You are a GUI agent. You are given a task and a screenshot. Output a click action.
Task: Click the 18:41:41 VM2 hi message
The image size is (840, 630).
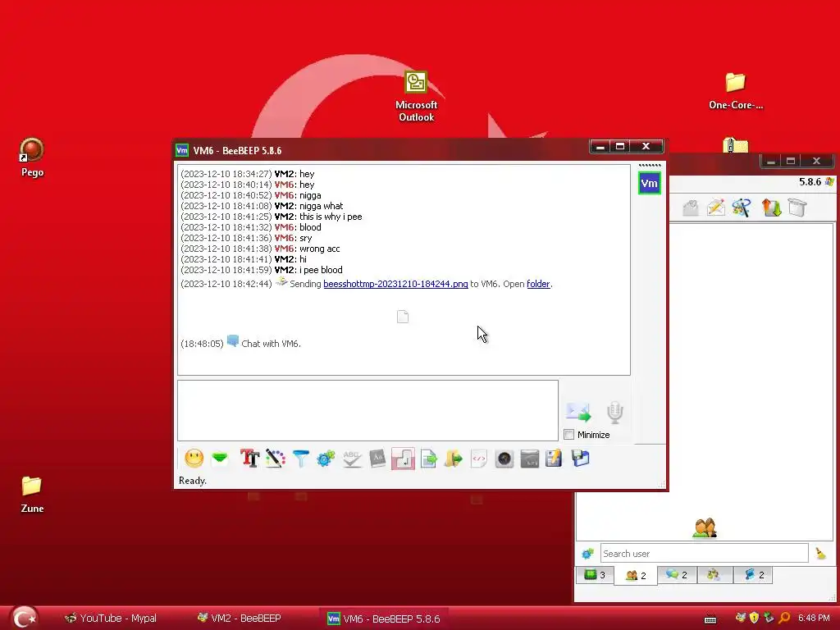click(x=244, y=259)
